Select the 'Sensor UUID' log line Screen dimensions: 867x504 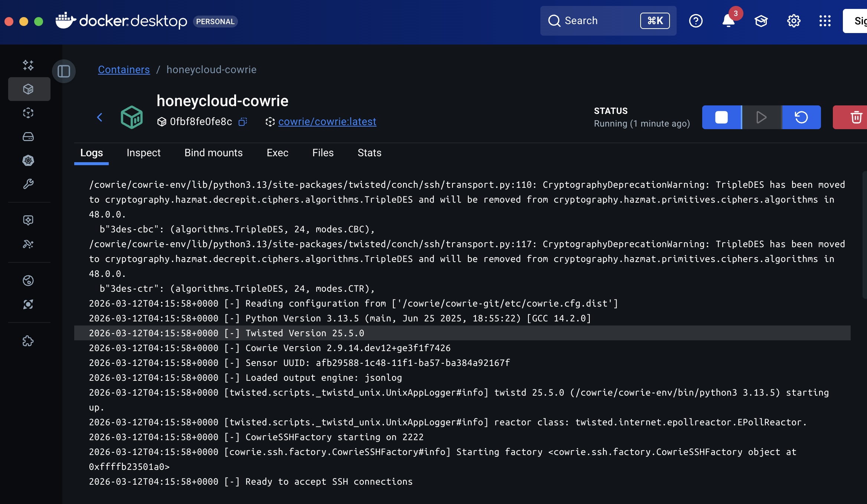click(462, 363)
